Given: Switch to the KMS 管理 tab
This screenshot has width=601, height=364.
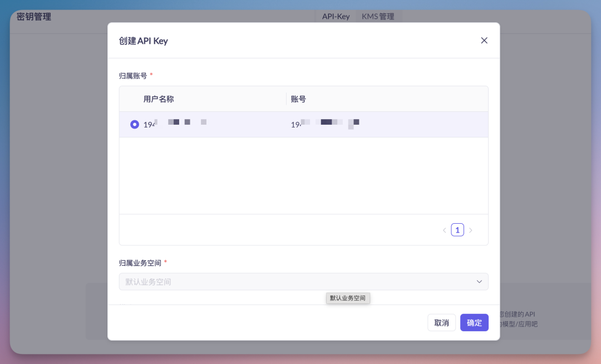Looking at the screenshot, I should pos(378,16).
